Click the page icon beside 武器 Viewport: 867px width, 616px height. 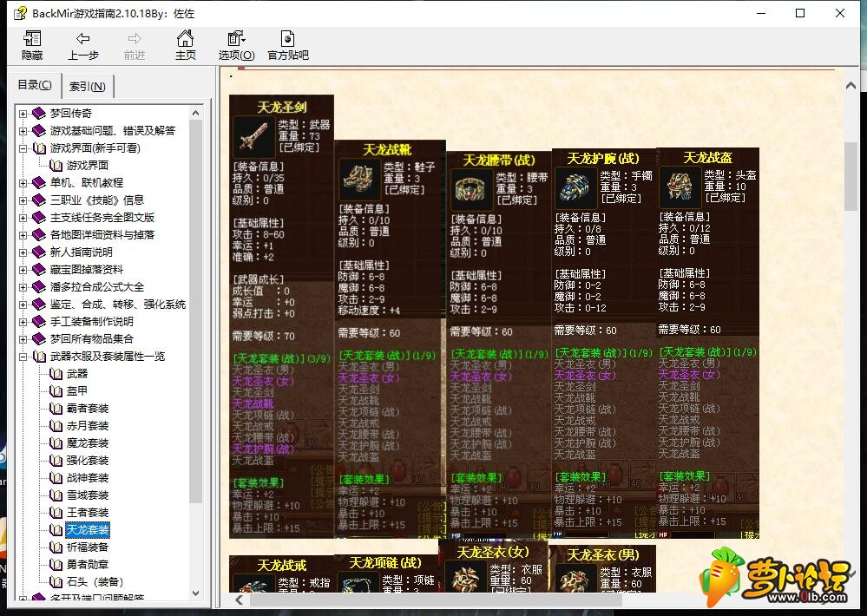pyautogui.click(x=56, y=374)
